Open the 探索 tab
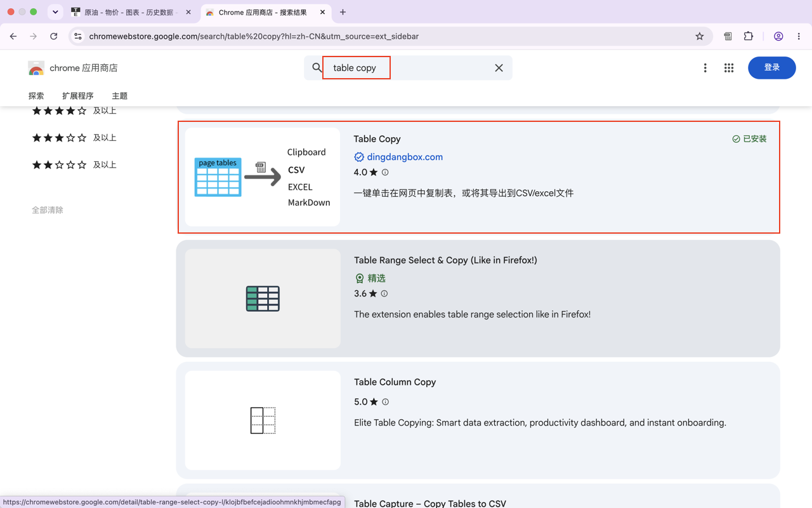 click(36, 96)
